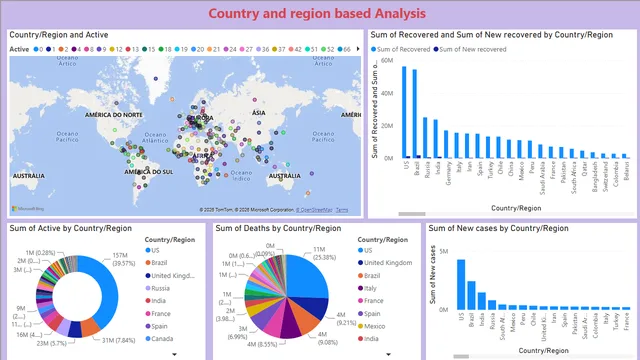Select Mexico in Sum of Deaths legend

point(371,326)
